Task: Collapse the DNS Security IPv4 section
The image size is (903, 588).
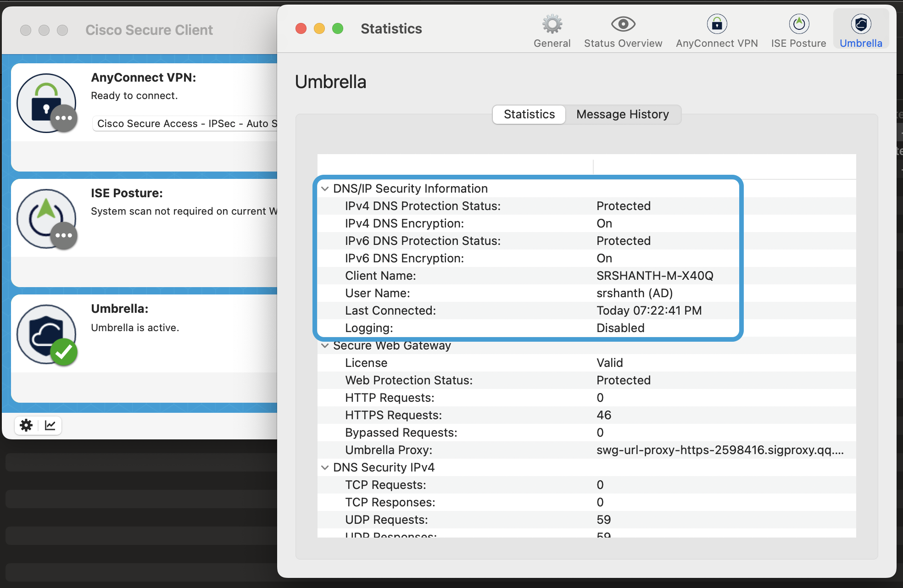Action: pyautogui.click(x=325, y=467)
